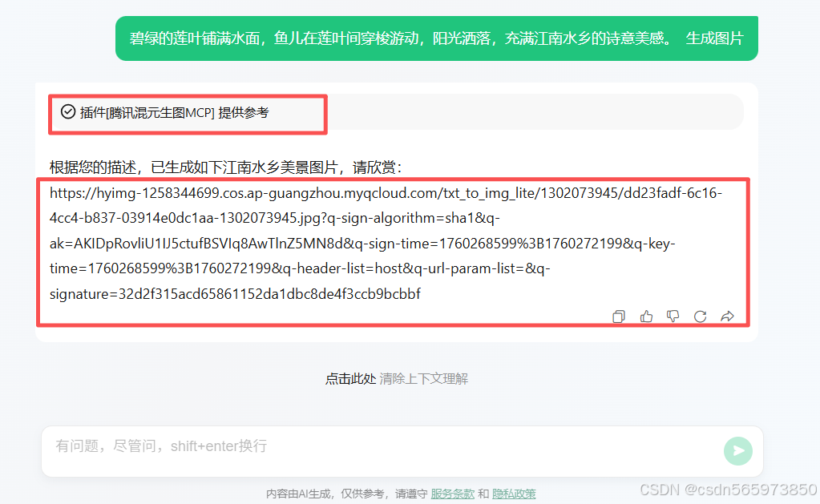820x504 pixels.
Task: Click the 根据您的描述 response sentence
Action: 226,167
